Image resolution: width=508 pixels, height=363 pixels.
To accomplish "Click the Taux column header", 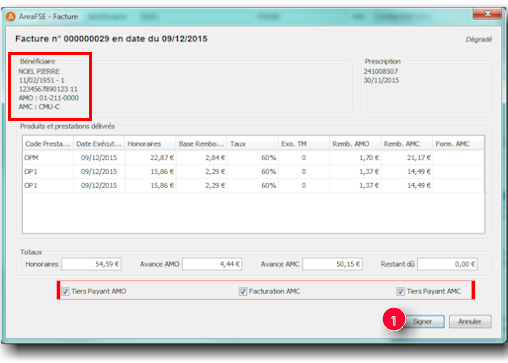I will [x=253, y=144].
